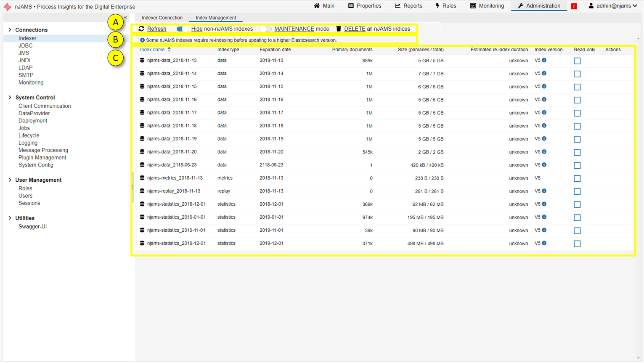This screenshot has height=363, width=644.
Task: Open the Reports menu
Action: point(408,6)
